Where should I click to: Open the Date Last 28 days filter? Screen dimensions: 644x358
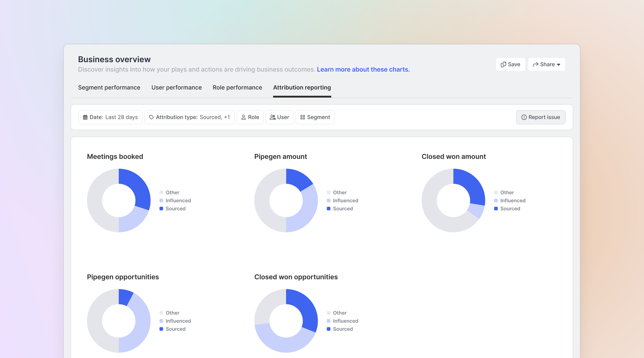click(x=110, y=117)
